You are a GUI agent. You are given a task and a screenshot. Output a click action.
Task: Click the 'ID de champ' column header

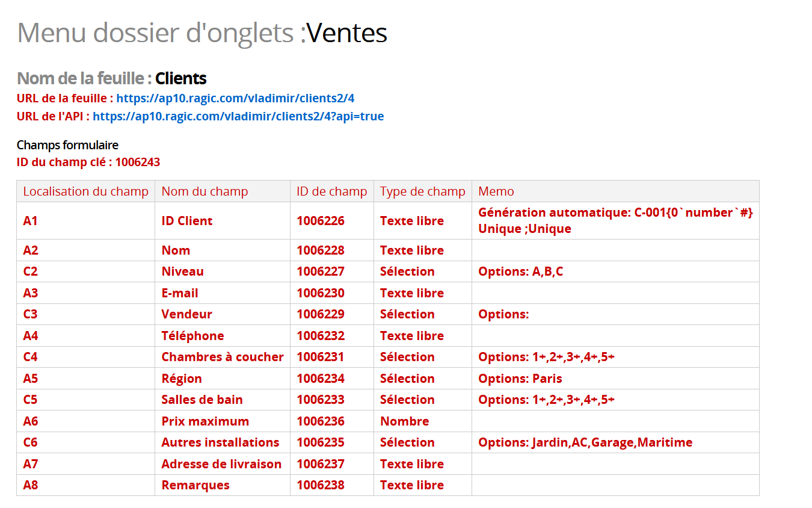332,191
